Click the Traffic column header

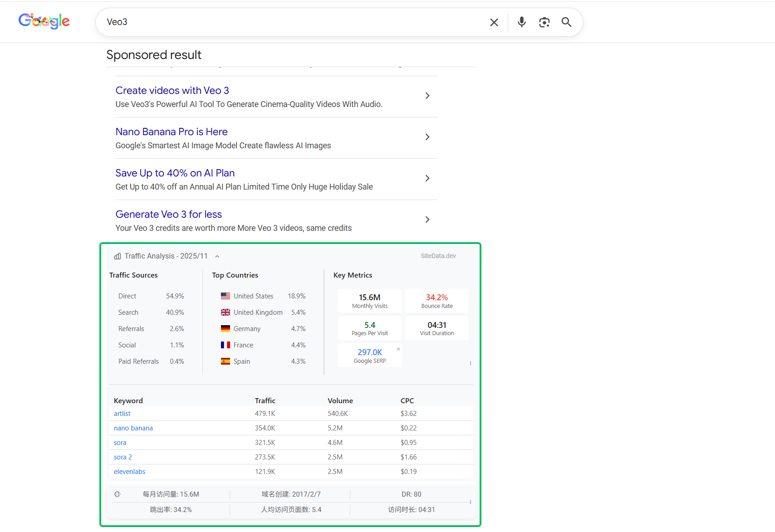(x=265, y=401)
